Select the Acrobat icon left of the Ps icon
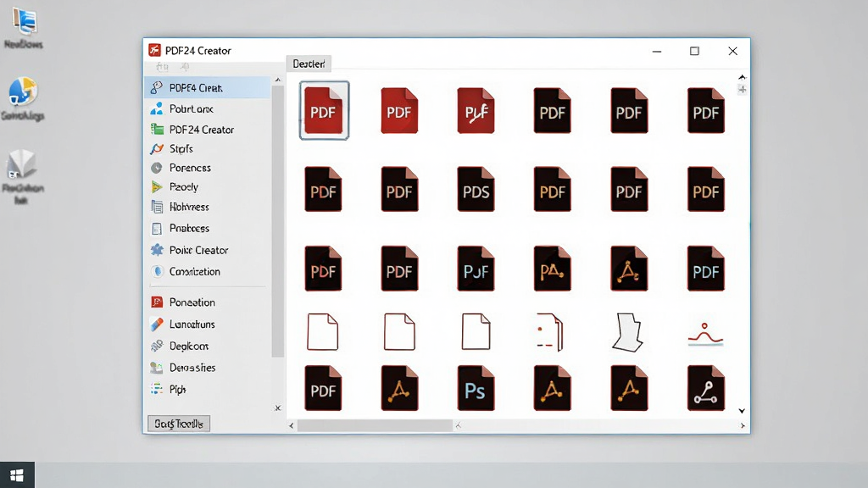The height and width of the screenshot is (488, 868). point(399,388)
